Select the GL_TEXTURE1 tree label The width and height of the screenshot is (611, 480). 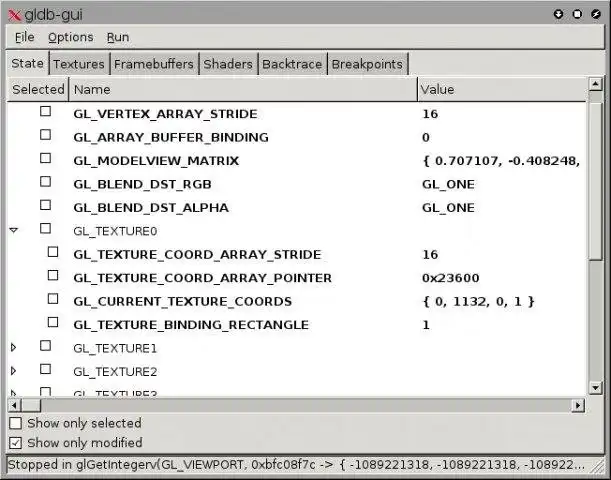pyautogui.click(x=115, y=348)
